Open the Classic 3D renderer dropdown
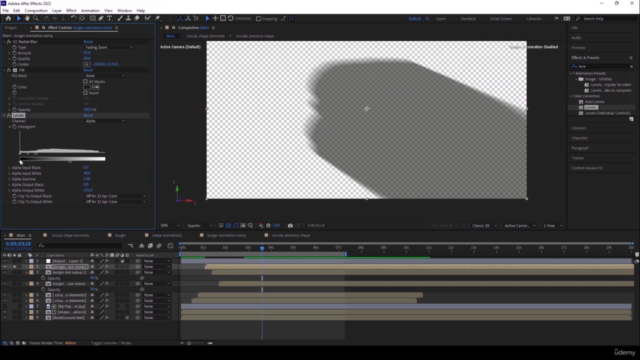This screenshot has width=640, height=360. pos(484,225)
